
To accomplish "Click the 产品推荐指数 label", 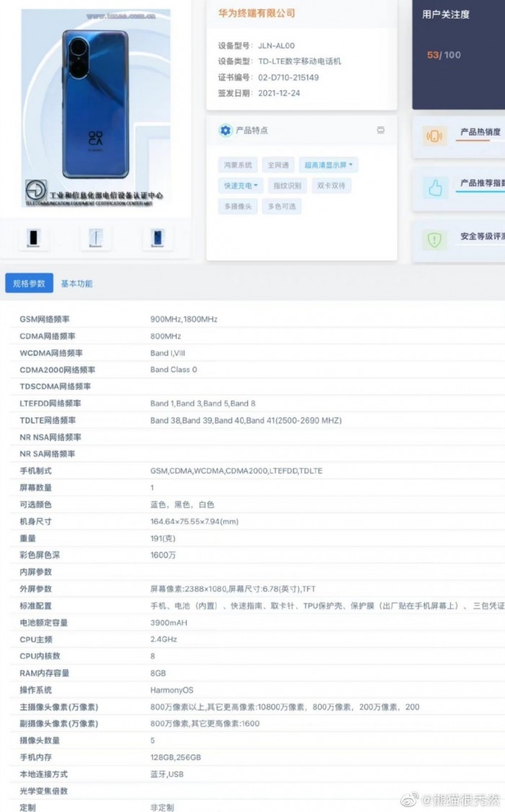I will point(482,182).
